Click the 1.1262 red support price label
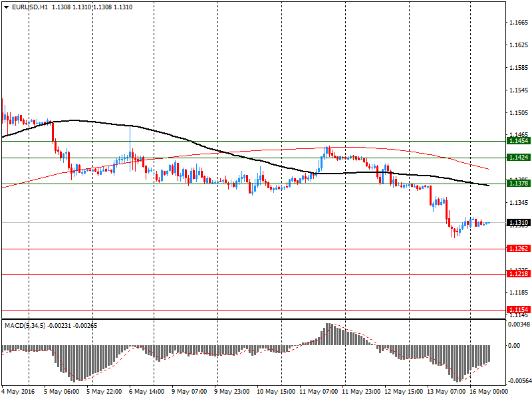The image size is (532, 399). coord(519,248)
